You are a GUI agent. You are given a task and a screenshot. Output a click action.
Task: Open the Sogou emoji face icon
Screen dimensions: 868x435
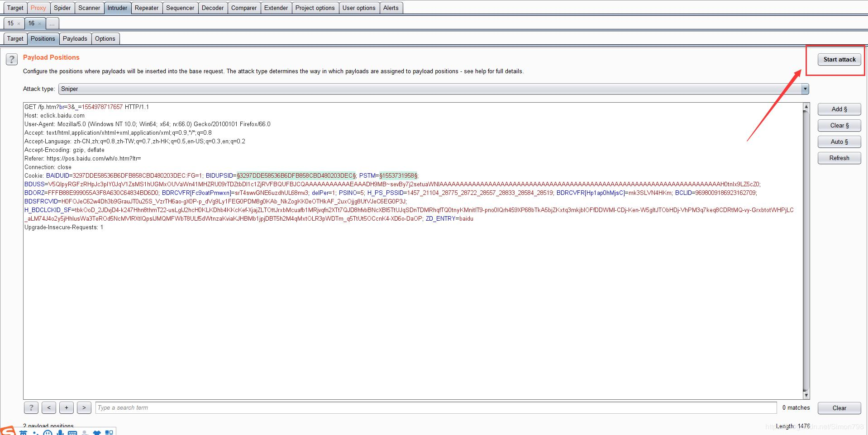pyautogui.click(x=48, y=433)
